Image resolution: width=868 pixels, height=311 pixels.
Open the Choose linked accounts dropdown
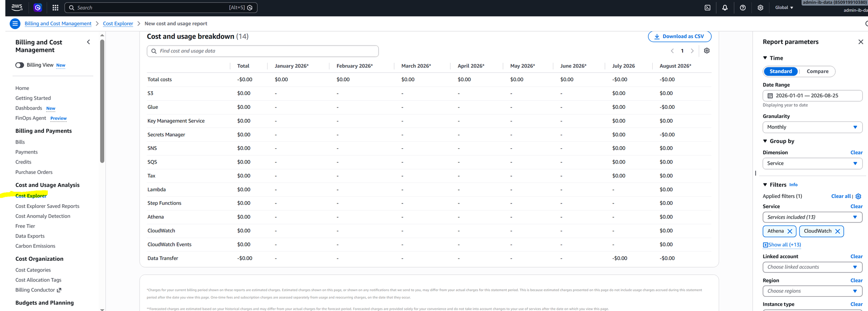(812, 267)
